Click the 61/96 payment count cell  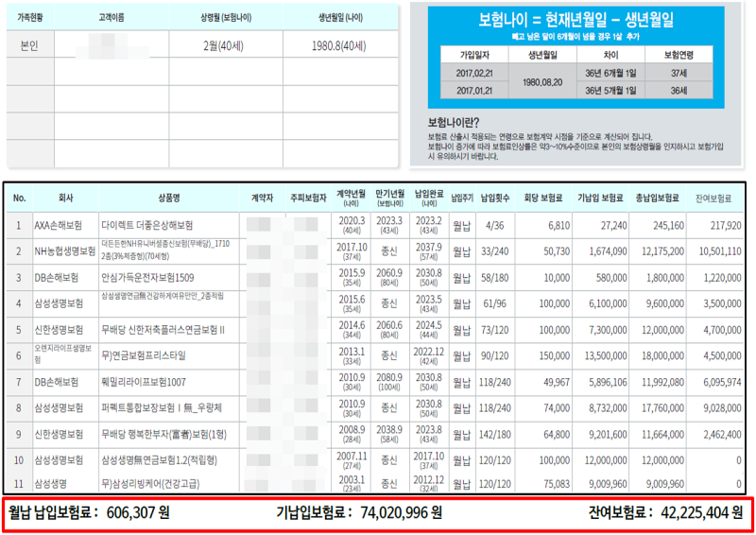coord(494,304)
